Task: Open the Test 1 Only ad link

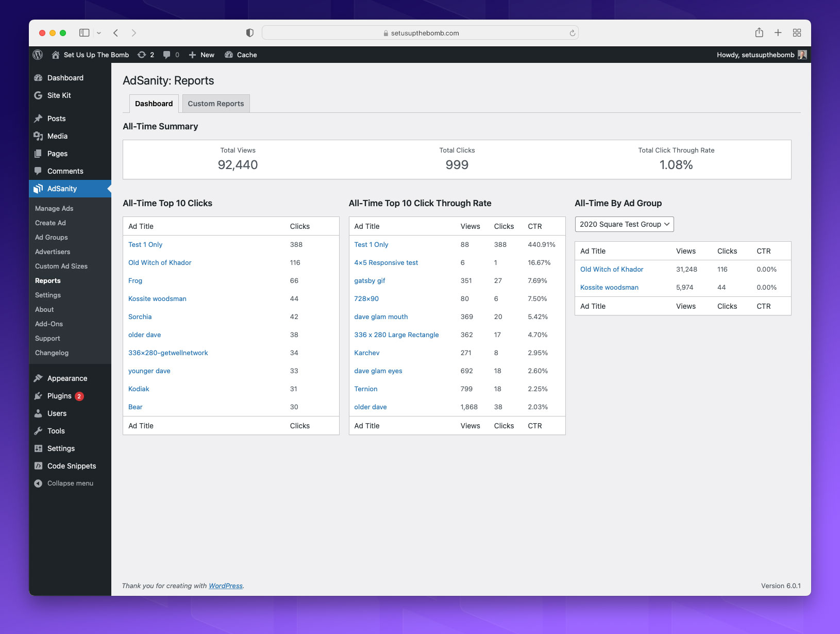Action: coord(145,244)
